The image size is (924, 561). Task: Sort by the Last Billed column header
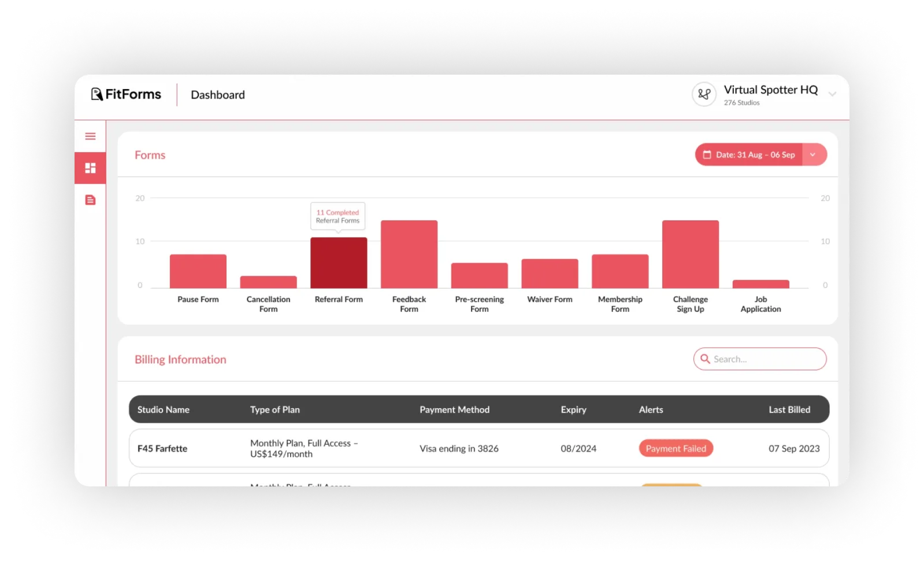point(789,409)
